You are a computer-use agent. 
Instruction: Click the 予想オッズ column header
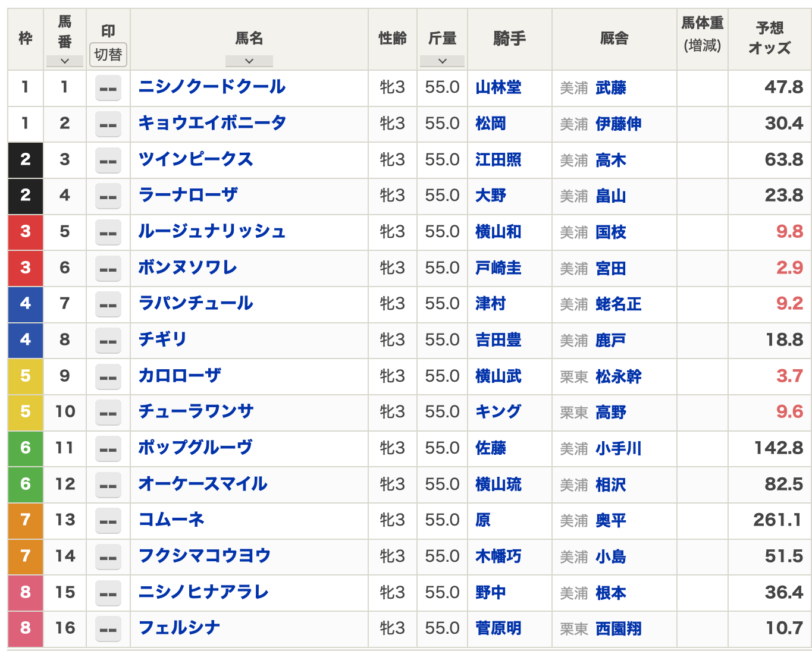769,39
